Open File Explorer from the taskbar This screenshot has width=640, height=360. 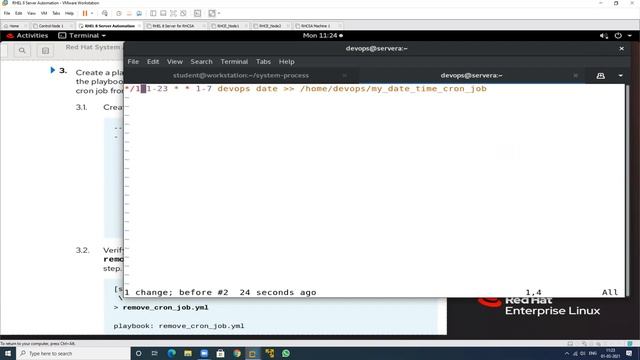[188, 353]
